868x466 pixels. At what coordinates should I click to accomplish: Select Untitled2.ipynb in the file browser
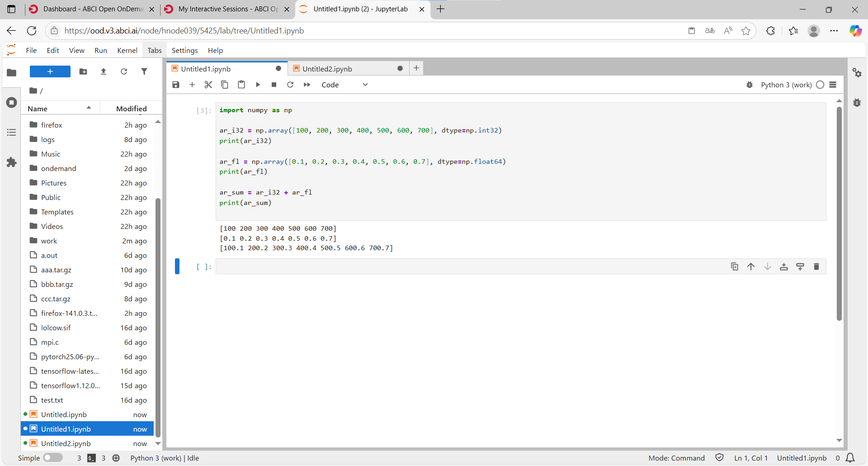pos(88,443)
